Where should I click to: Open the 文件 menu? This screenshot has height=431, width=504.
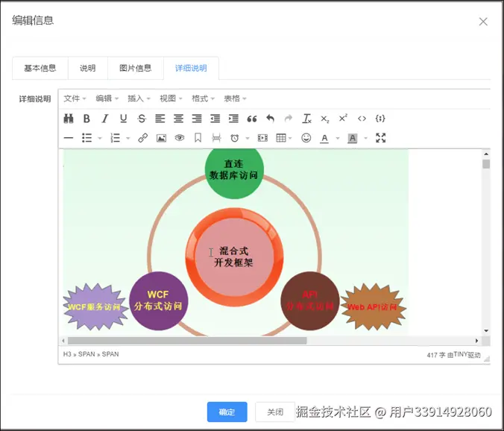pos(75,98)
